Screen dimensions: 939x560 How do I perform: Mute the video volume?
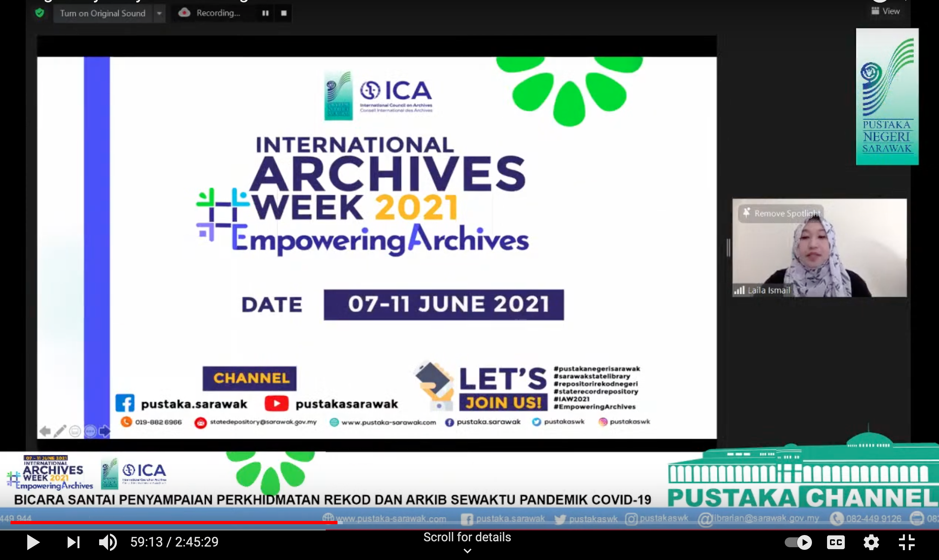point(108,542)
